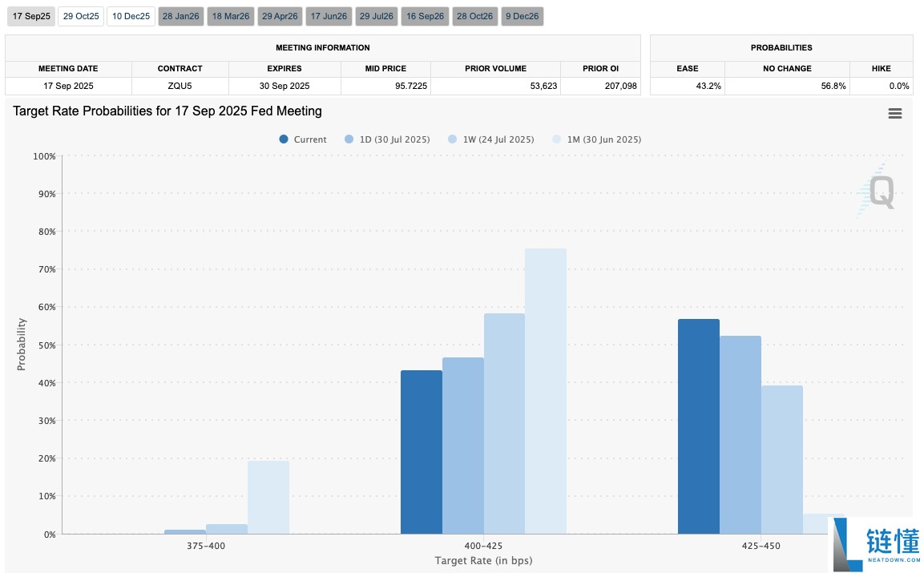Click the 1M bar for 400-425
Image resolution: width=924 pixels, height=573 pixels.
click(545, 391)
